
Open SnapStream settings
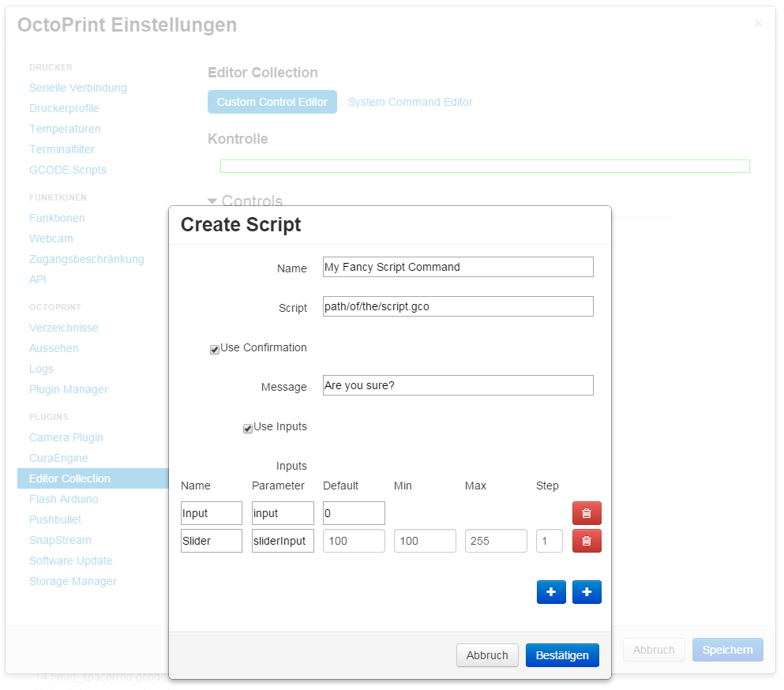(60, 540)
